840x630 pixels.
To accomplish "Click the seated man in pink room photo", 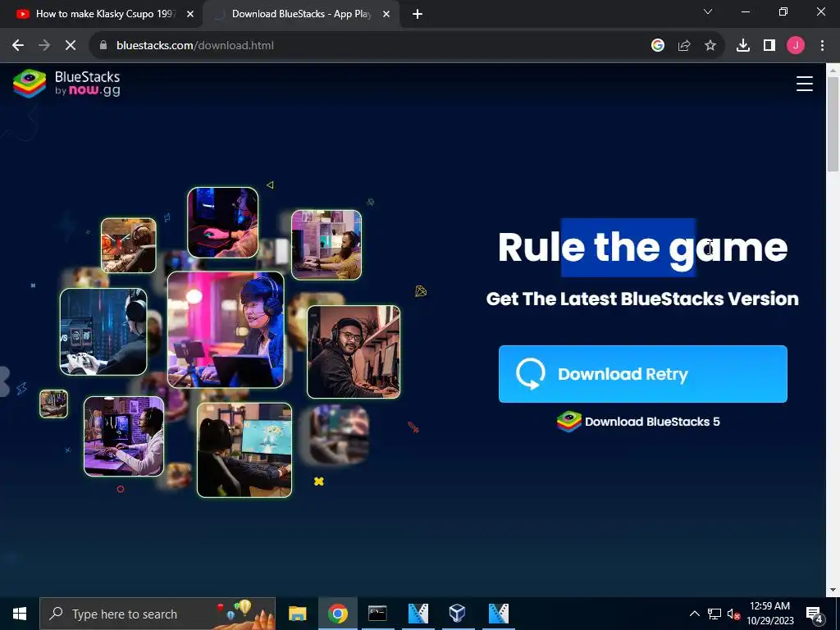I will 326,244.
